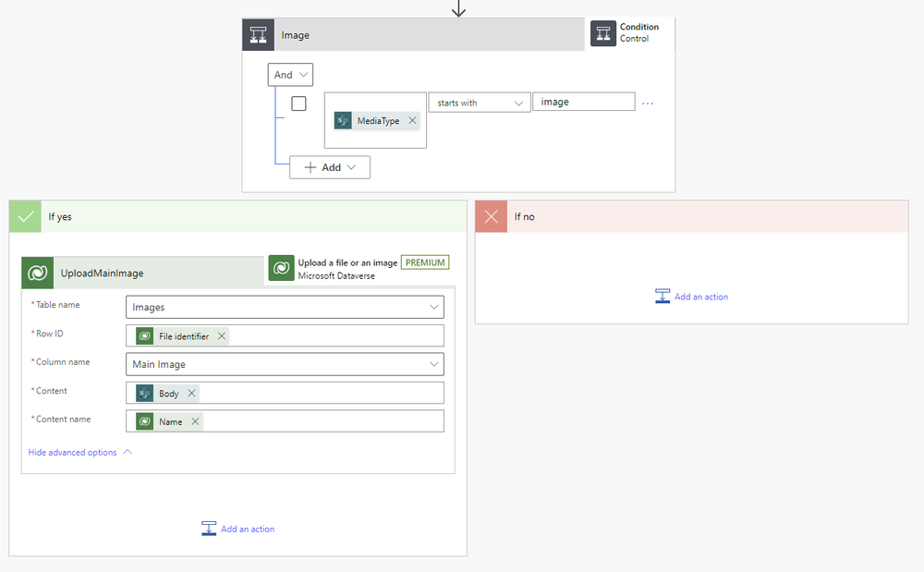Open the Table name dropdown showing Images
This screenshot has height=572, width=924.
click(x=284, y=306)
